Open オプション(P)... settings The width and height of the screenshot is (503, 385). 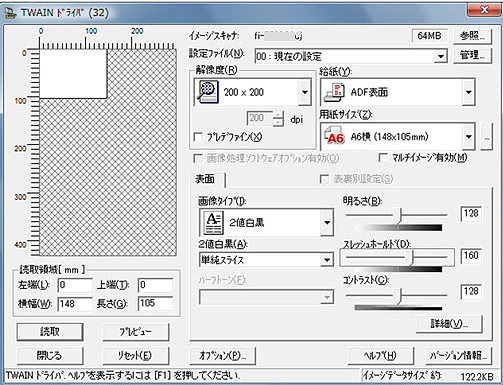click(222, 356)
